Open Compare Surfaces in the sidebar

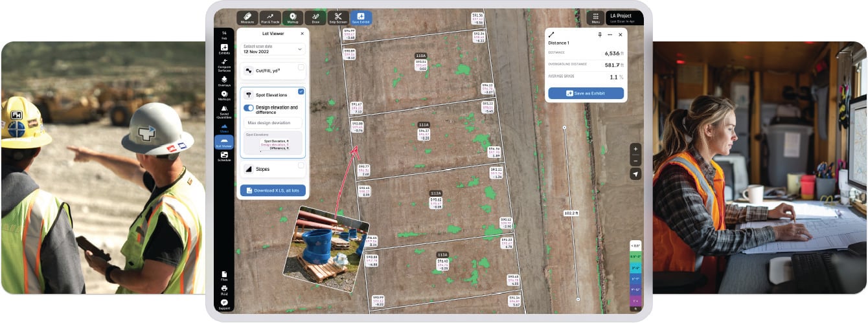tap(224, 65)
